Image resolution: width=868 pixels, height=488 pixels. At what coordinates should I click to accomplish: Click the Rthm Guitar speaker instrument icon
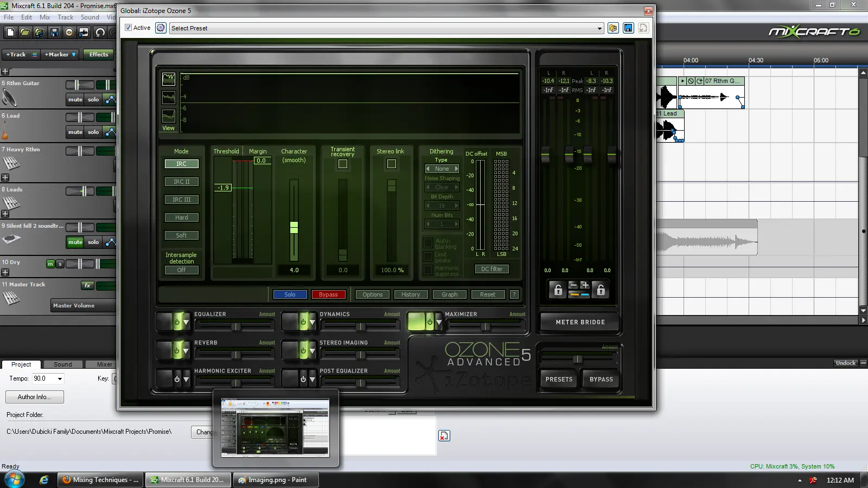pos(9,98)
